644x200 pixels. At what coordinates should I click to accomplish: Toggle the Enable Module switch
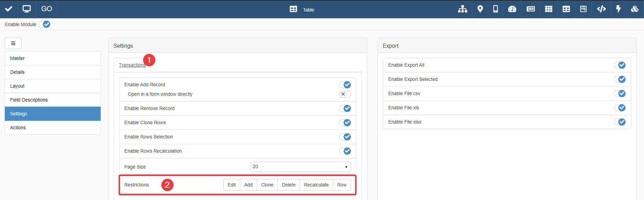click(x=44, y=24)
